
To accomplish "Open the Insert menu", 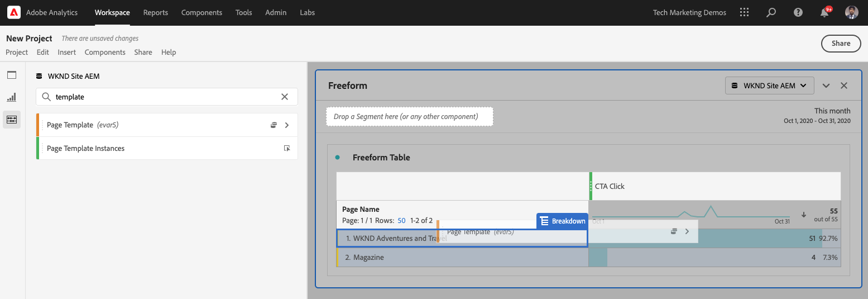I will click(67, 52).
